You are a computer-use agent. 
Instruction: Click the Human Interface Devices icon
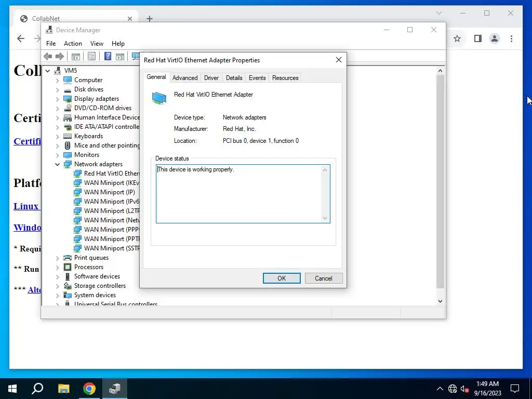point(68,117)
